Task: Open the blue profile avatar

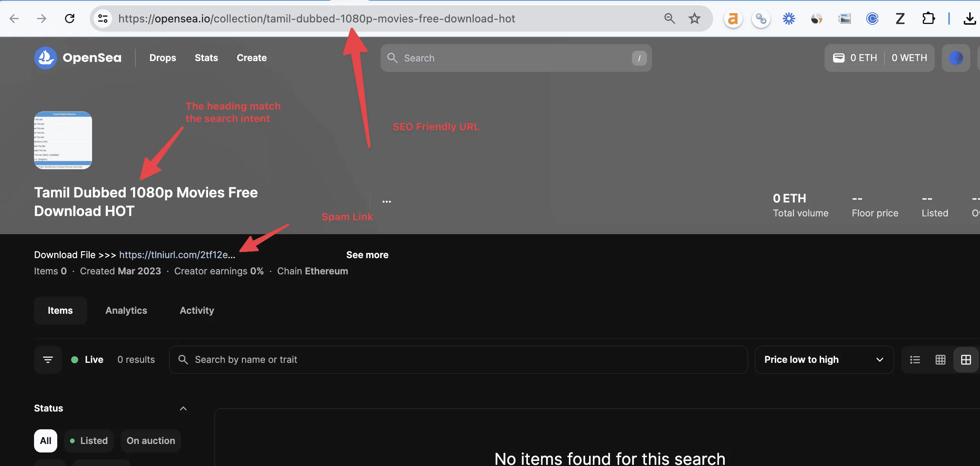Action: [956, 58]
